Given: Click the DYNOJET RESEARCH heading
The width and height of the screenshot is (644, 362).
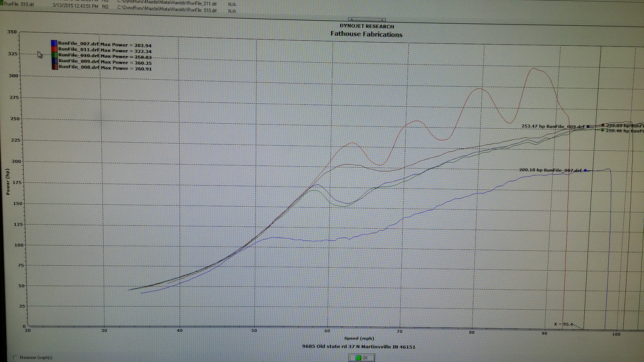Looking at the screenshot, I should pos(367,26).
